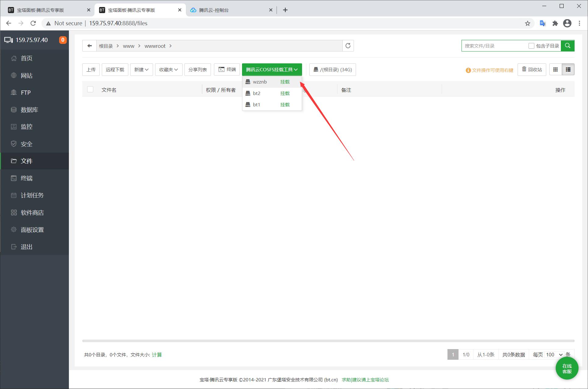Open a new browser tab
The image size is (588, 389).
click(x=285, y=10)
